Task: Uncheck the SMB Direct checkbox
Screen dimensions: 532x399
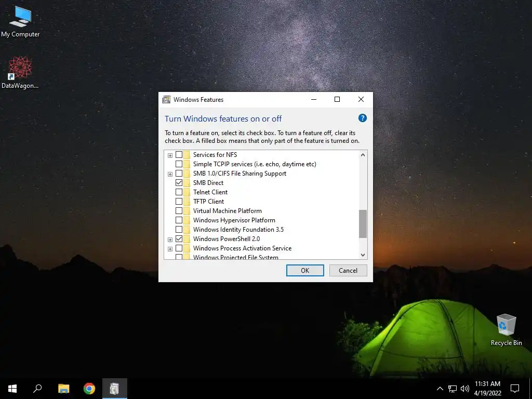Action: (179, 182)
